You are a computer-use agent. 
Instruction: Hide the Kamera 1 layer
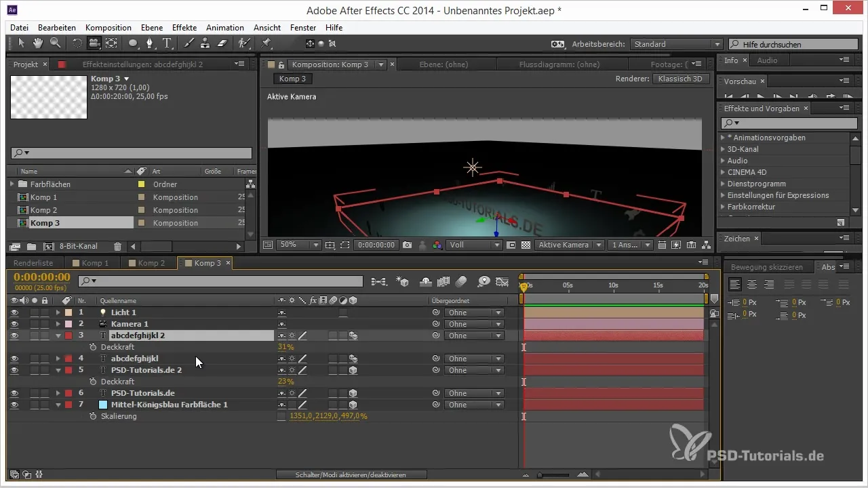point(14,324)
